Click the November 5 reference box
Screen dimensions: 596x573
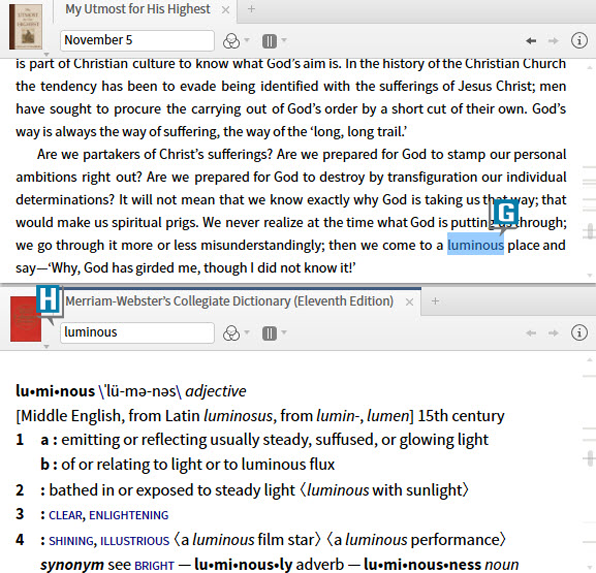point(137,40)
